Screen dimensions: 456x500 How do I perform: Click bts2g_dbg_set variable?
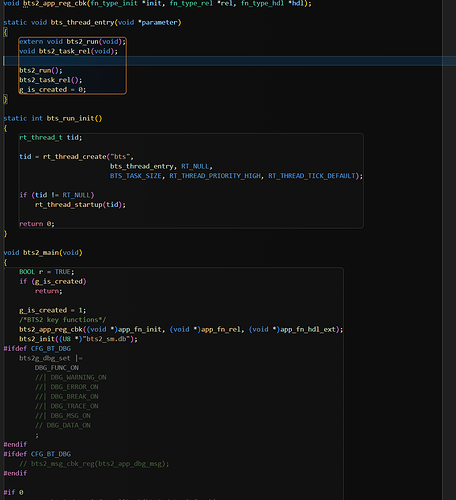click(x=45, y=358)
